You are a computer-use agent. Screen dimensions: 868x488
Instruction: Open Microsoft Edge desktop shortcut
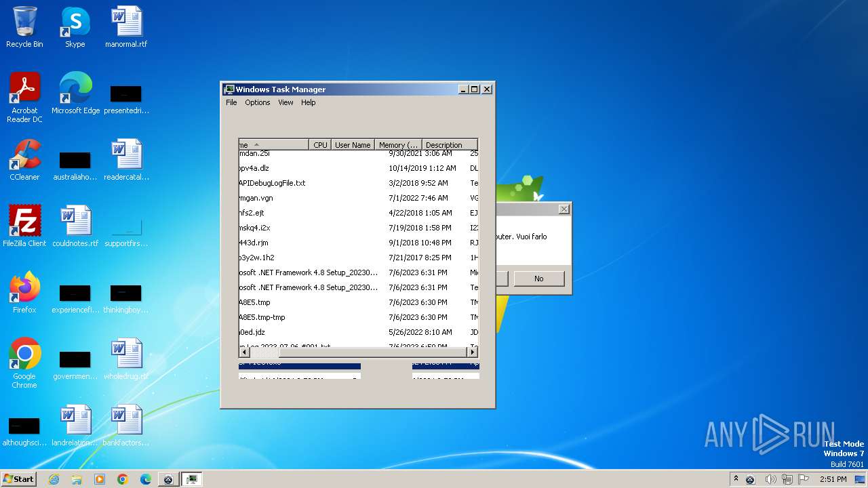(75, 93)
